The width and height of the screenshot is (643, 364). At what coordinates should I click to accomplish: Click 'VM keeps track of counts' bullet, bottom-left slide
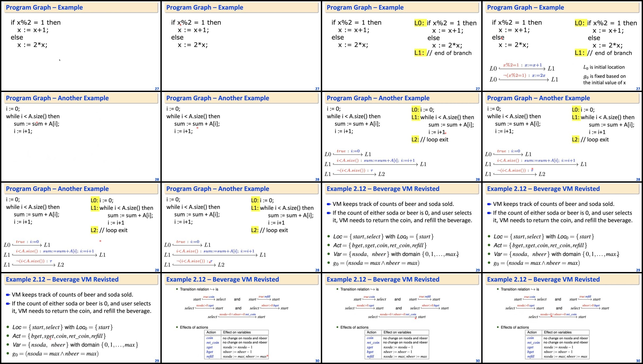point(72,295)
